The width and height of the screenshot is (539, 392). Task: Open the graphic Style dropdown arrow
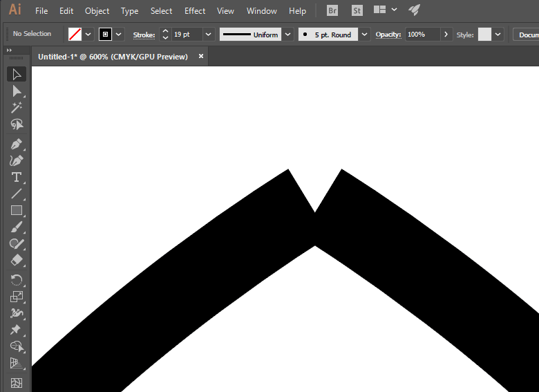[x=498, y=35]
